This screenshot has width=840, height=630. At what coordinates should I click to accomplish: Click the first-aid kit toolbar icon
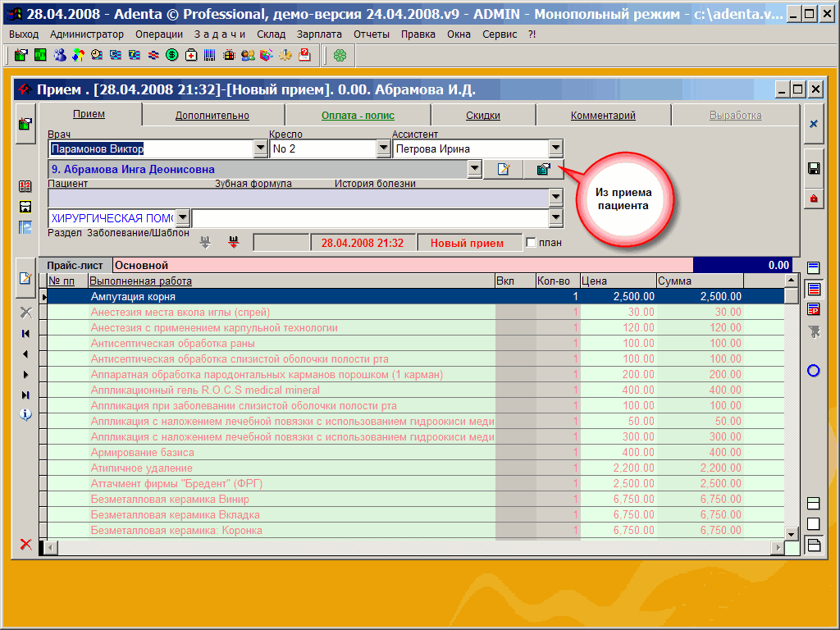[191, 55]
